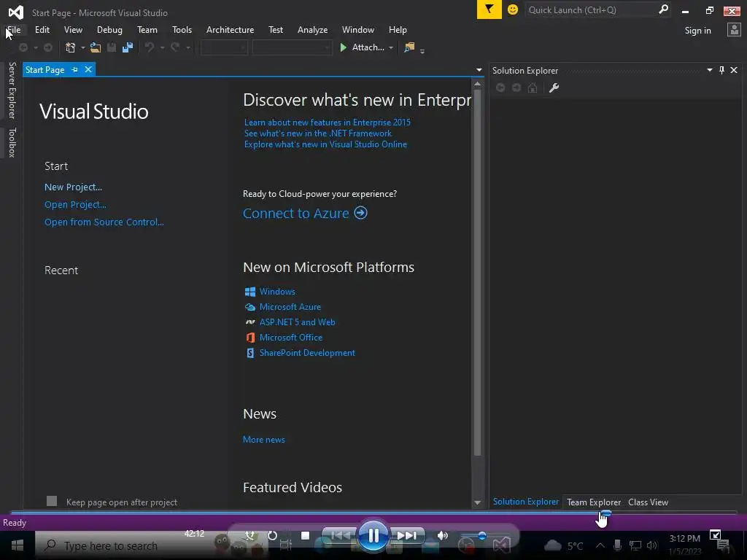Click the Undo toolbar icon
Screen dimensions: 747x560
pyautogui.click(x=149, y=47)
